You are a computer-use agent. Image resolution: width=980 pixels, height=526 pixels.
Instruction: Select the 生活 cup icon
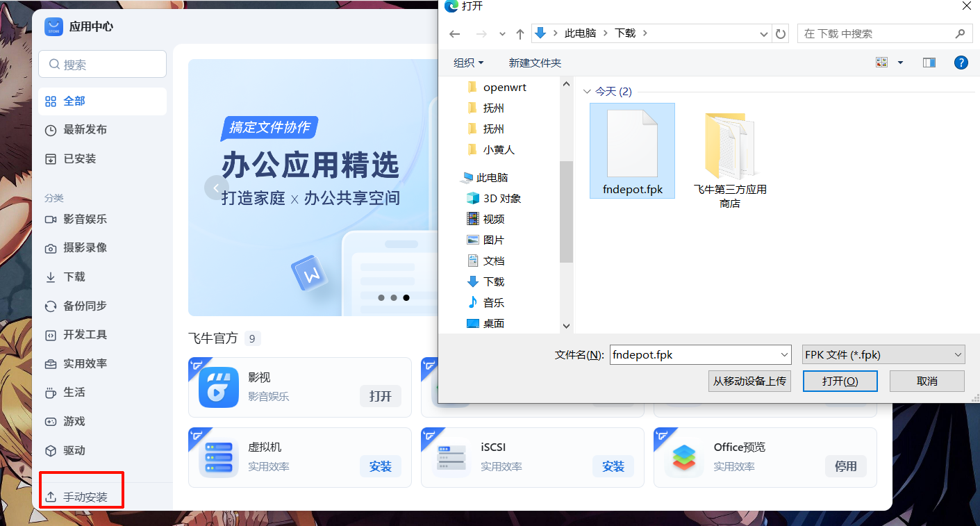(x=51, y=393)
